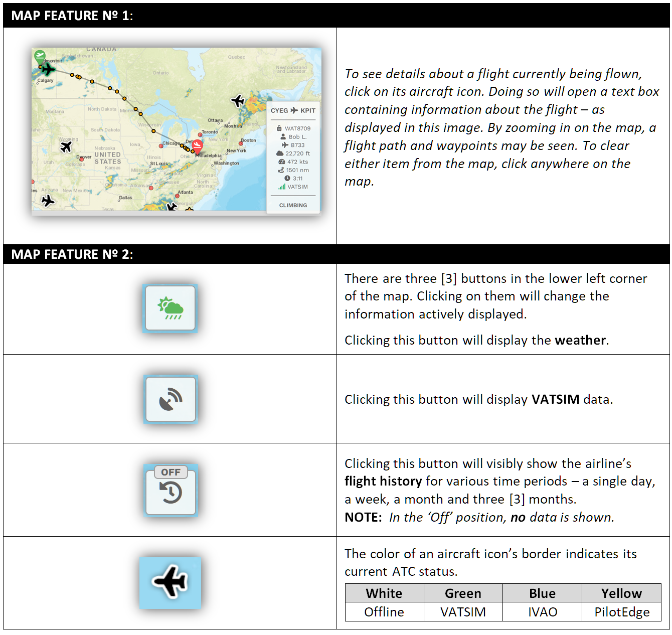Select the aircraft icon near Quebec storm
The height and width of the screenshot is (635, 672).
[x=238, y=101]
